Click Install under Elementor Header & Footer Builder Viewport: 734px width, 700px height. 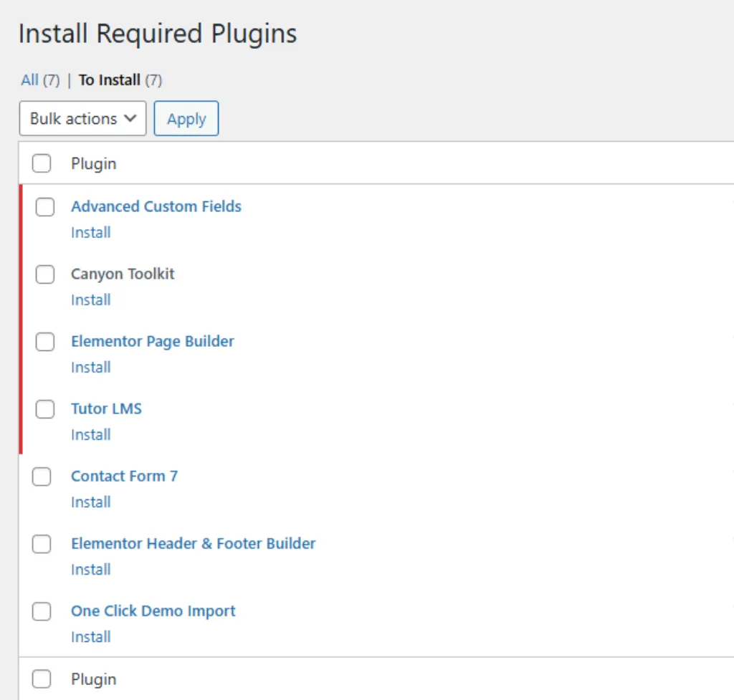pyautogui.click(x=90, y=570)
